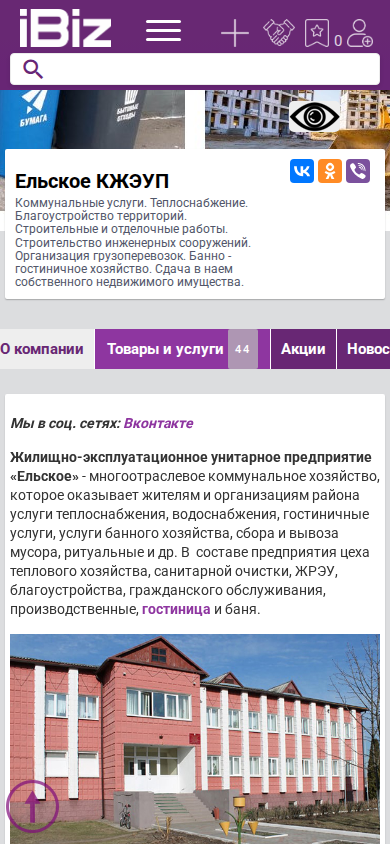
Task: Follow the Вконтакте link
Action: [158, 424]
